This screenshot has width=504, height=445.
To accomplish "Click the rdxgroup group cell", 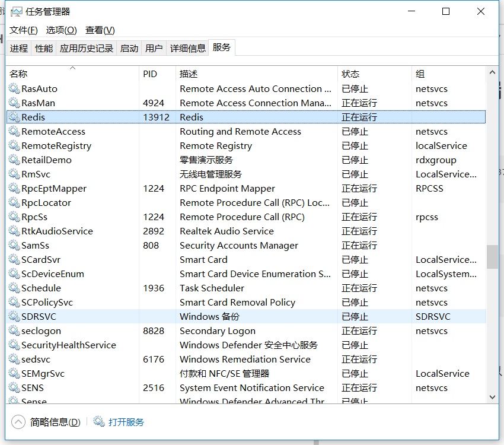I will [436, 160].
